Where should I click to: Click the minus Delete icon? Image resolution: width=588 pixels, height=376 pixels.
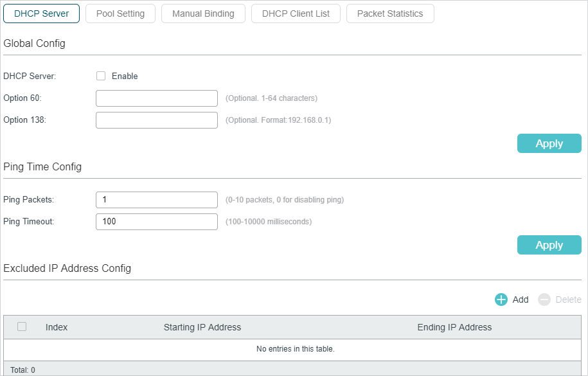click(544, 300)
